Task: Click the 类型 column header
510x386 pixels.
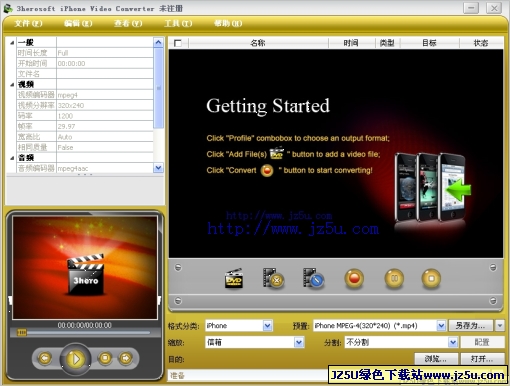Action: 387,43
